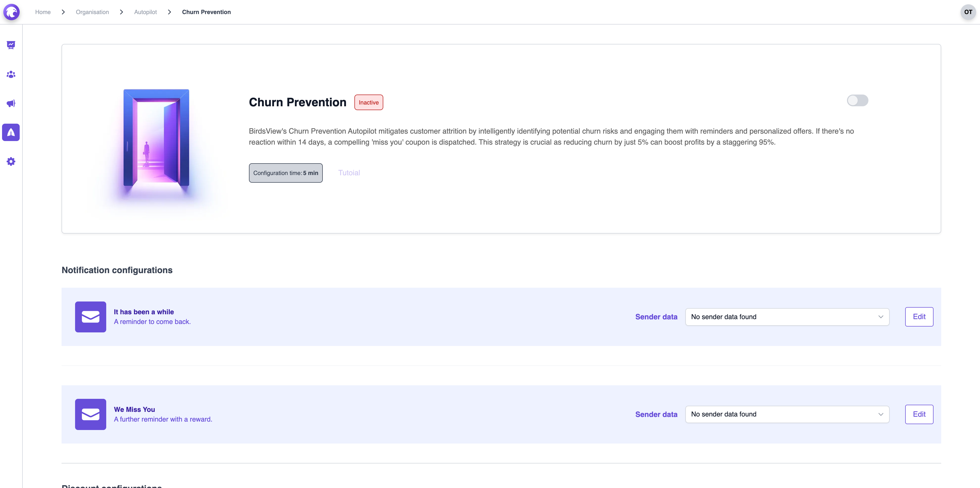Go to Home breadcrumb
Screen dimensions: 980x488
point(43,12)
